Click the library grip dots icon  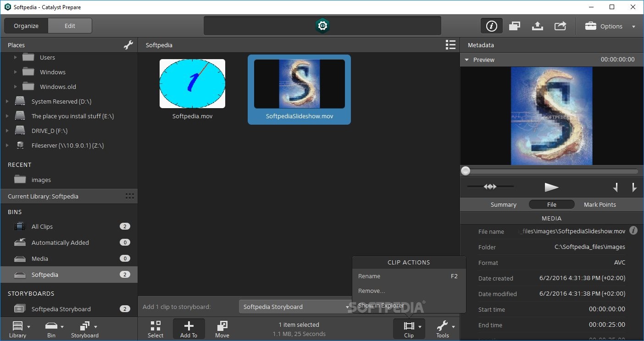(x=130, y=196)
